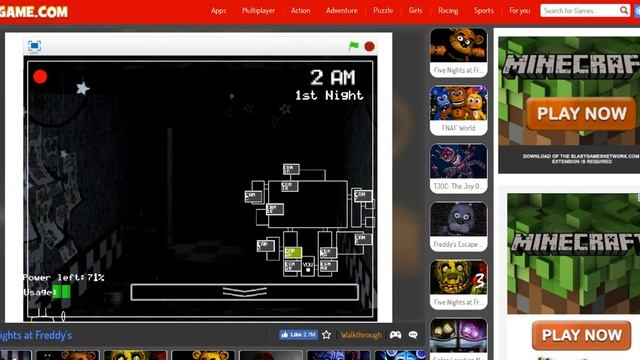Open the Girls games category
640x360 pixels.
click(416, 11)
